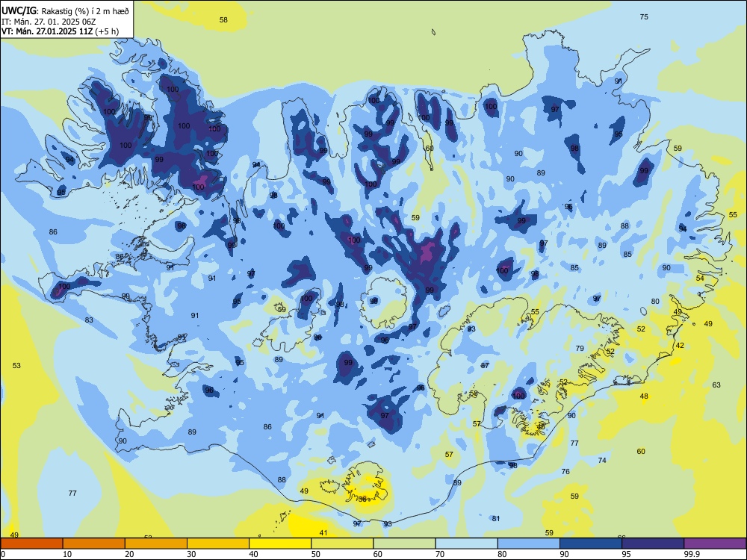Viewport: 747px width, 560px height.
Task: Click the 70–80 pale blue legend swatch
Action: (466, 544)
